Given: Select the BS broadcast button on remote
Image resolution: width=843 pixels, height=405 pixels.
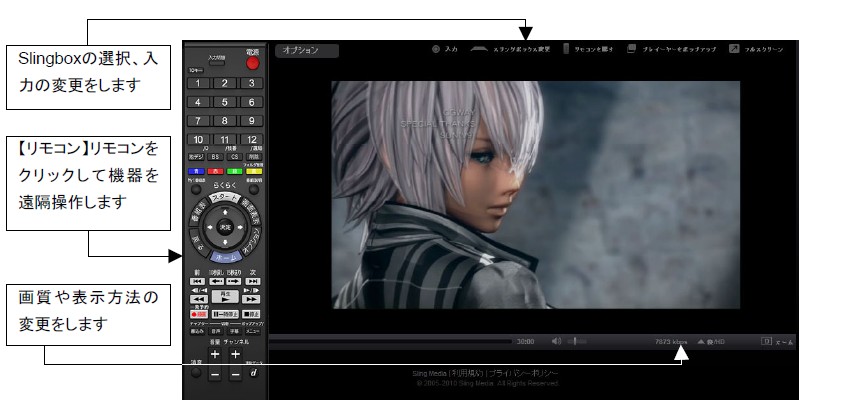Looking at the screenshot, I should pyautogui.click(x=215, y=157).
